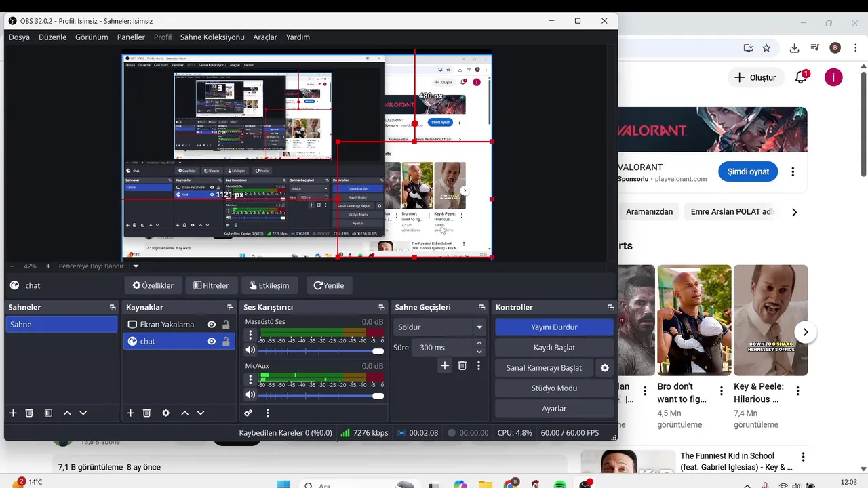Click Yayını Durdur to stop streaming
868x488 pixels.
click(554, 327)
